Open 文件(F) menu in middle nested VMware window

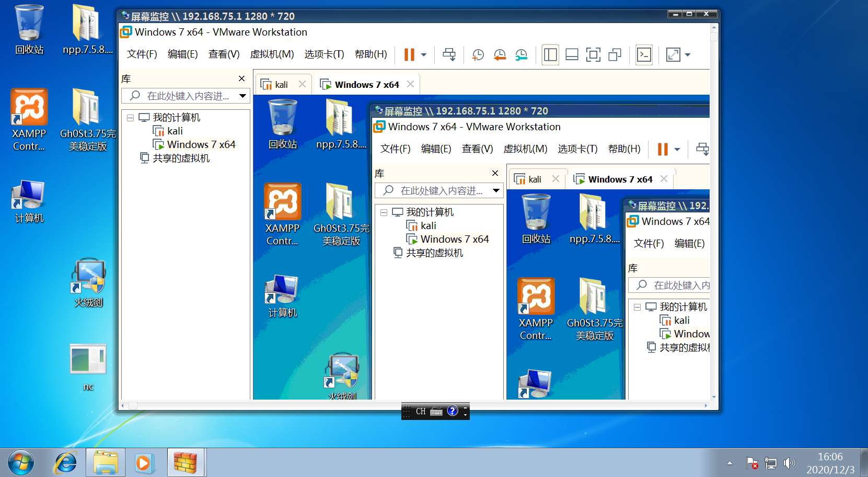[x=396, y=149]
